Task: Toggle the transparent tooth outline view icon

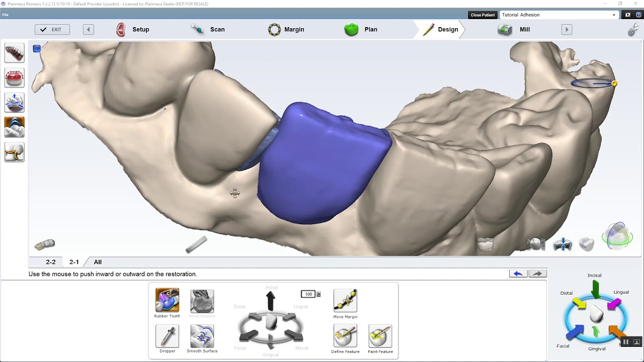Action: tap(485, 244)
